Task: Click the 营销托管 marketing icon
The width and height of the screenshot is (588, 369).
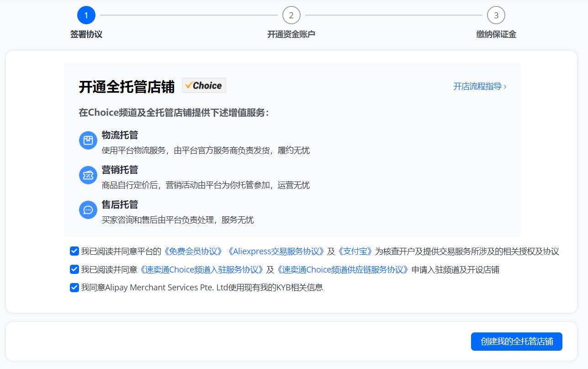Action: click(88, 175)
